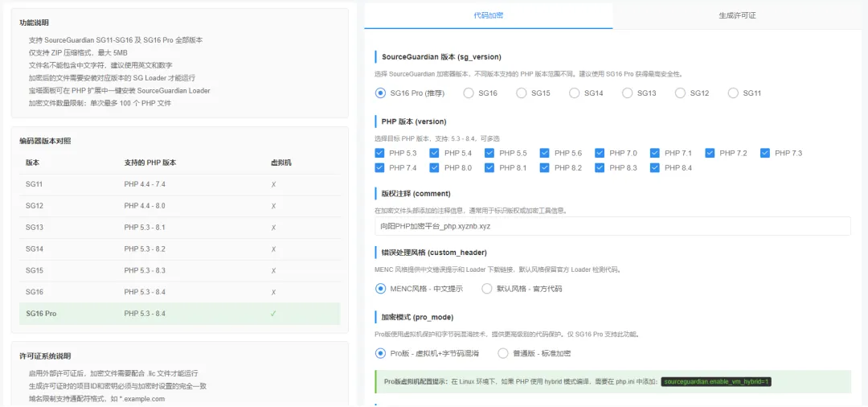The width and height of the screenshot is (868, 407).
Task: Click the 'PHP 4.4 - 7.4' cell
Action: (145, 184)
